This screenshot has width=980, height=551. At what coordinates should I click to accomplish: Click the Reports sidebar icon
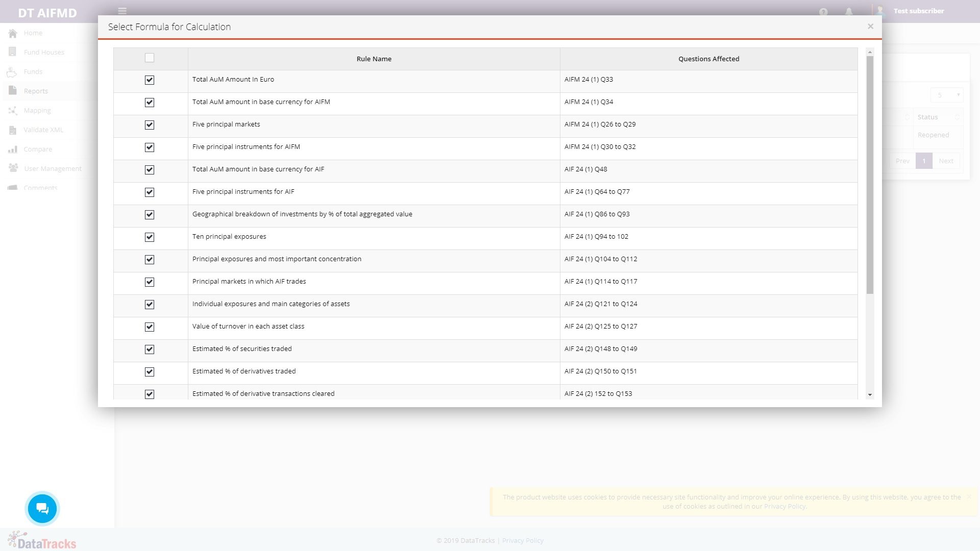point(13,90)
